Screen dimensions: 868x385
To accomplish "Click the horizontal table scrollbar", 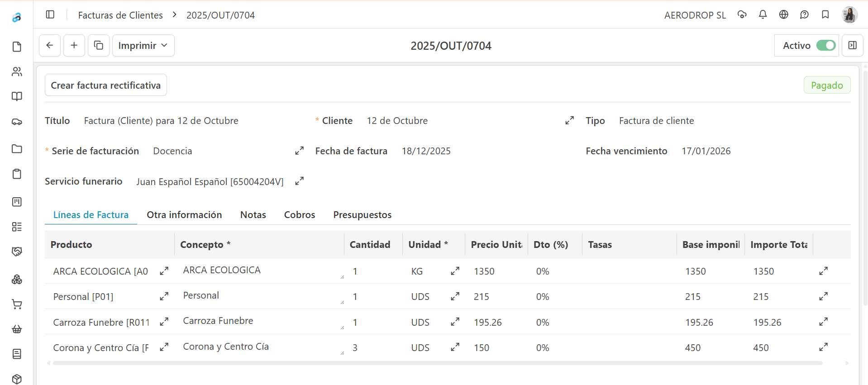I will (x=437, y=363).
